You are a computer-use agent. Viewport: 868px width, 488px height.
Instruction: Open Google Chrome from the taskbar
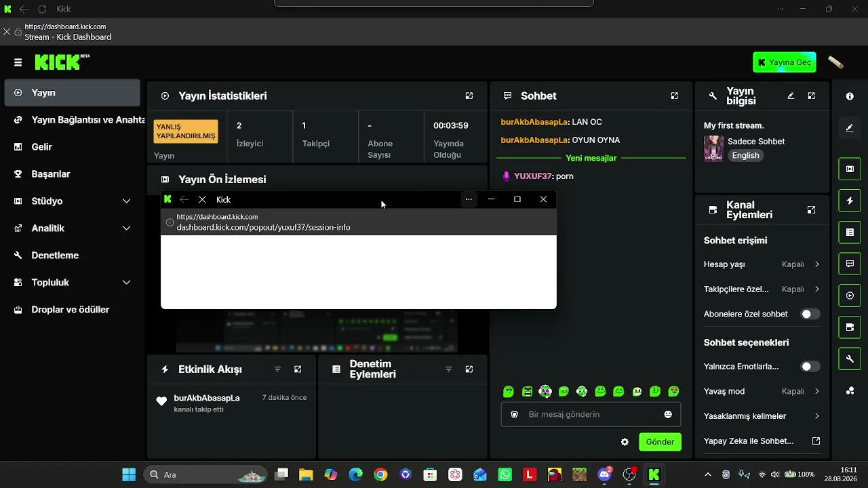380,474
